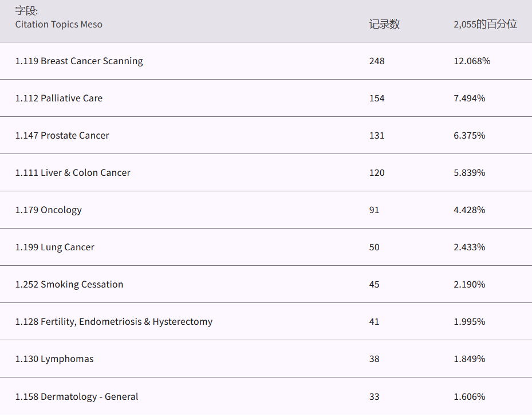532x417 pixels.
Task: Click the record count 91 for Oncology
Action: tap(374, 210)
